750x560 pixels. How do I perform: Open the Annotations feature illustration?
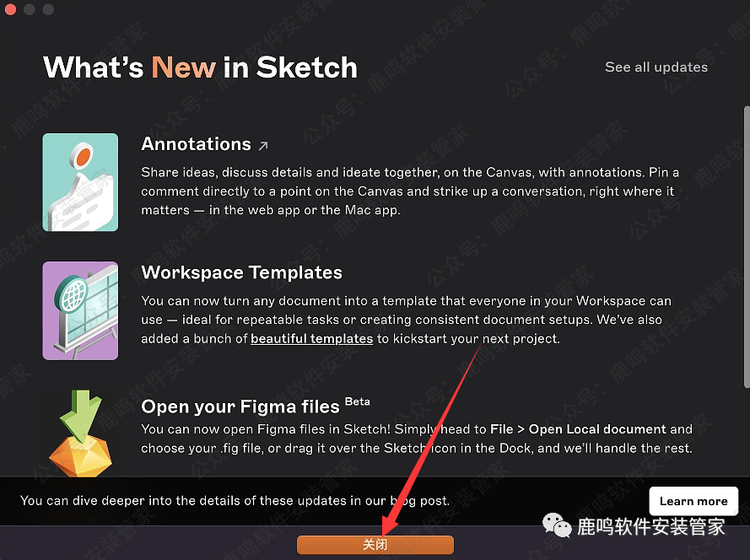[x=80, y=182]
